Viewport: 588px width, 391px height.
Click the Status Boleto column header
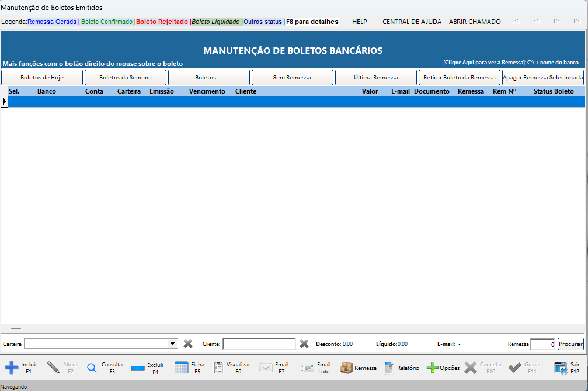point(554,91)
